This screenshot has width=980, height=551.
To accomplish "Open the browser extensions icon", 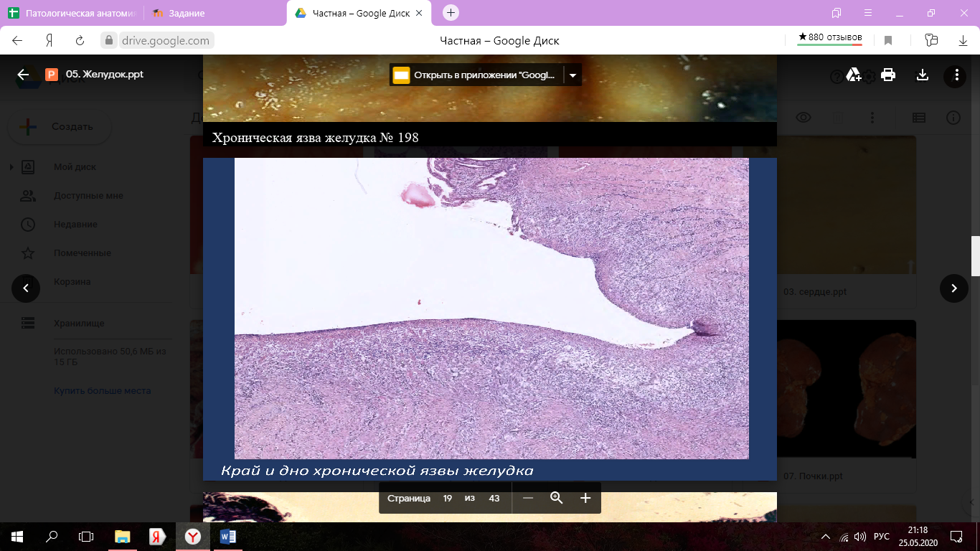I will (931, 41).
